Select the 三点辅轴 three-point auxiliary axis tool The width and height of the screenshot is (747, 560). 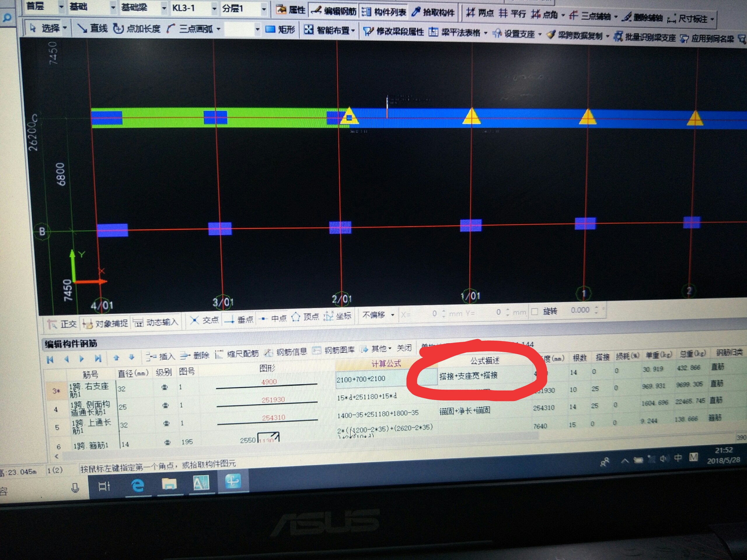(x=590, y=15)
